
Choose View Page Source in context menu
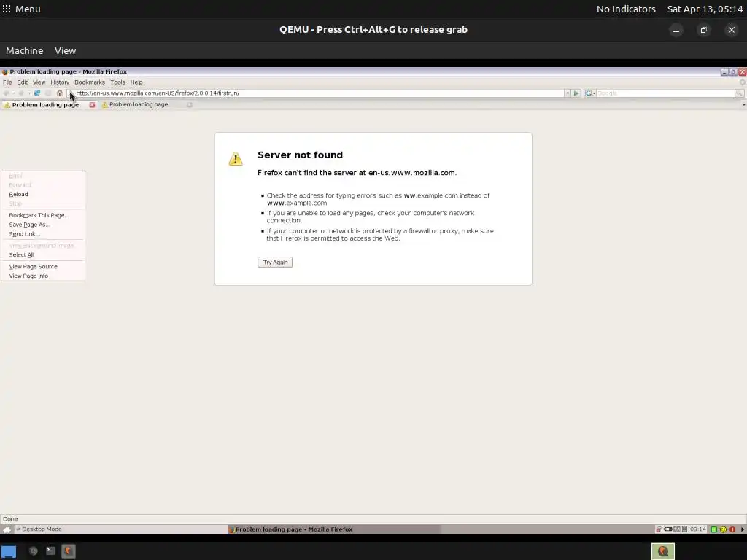(x=43, y=267)
